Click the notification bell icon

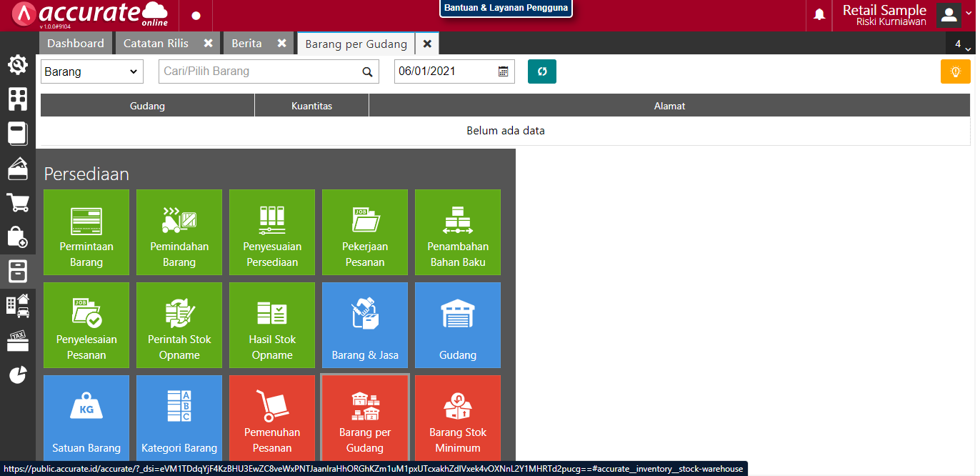(x=819, y=15)
